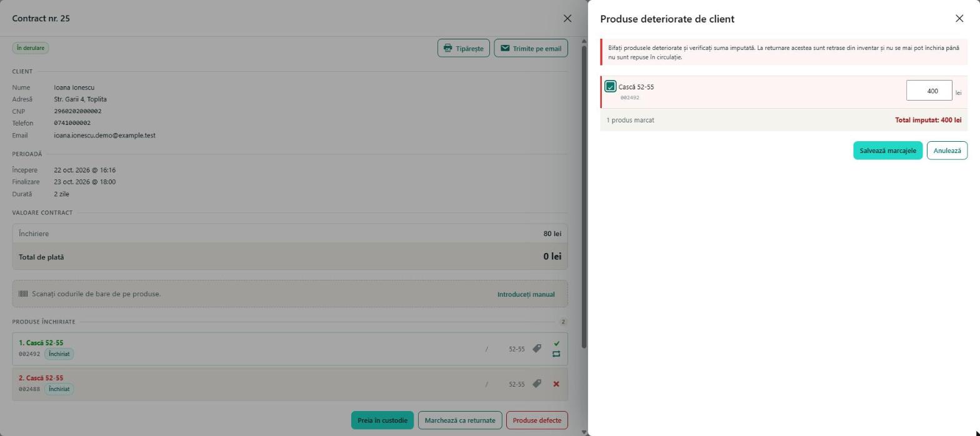Click the Introduceți manual link
Viewport: 980px width, 436px height.
click(526, 294)
